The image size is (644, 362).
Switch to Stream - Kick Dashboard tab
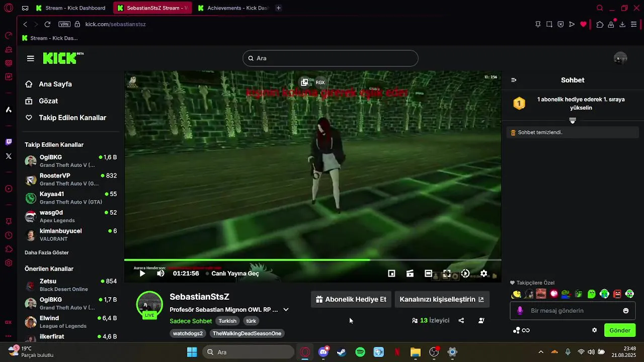70,8
